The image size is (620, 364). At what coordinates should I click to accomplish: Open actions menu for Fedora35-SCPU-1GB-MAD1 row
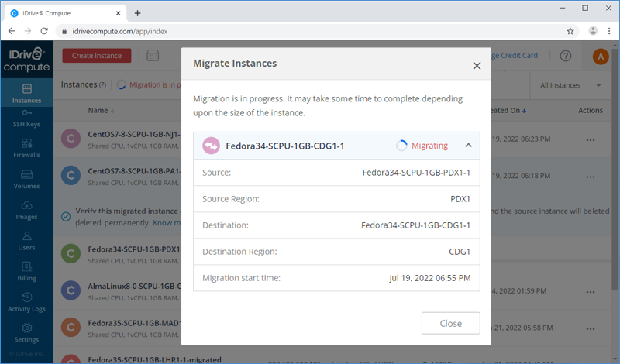point(591,329)
